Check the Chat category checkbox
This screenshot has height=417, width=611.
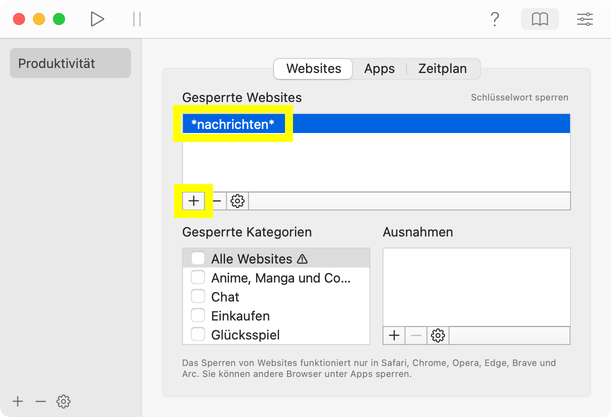click(198, 297)
